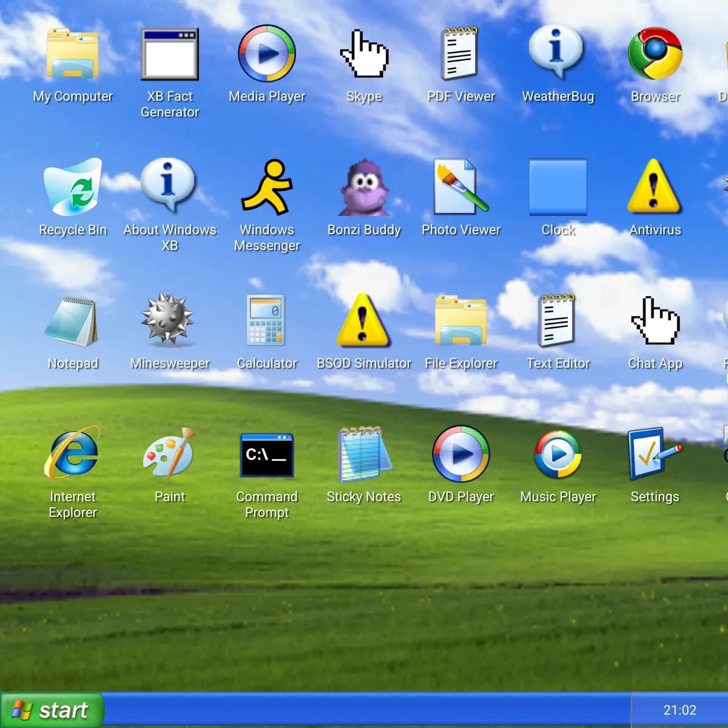728x728 pixels.
Task: Select the Settings desktop icon
Action: (x=655, y=454)
